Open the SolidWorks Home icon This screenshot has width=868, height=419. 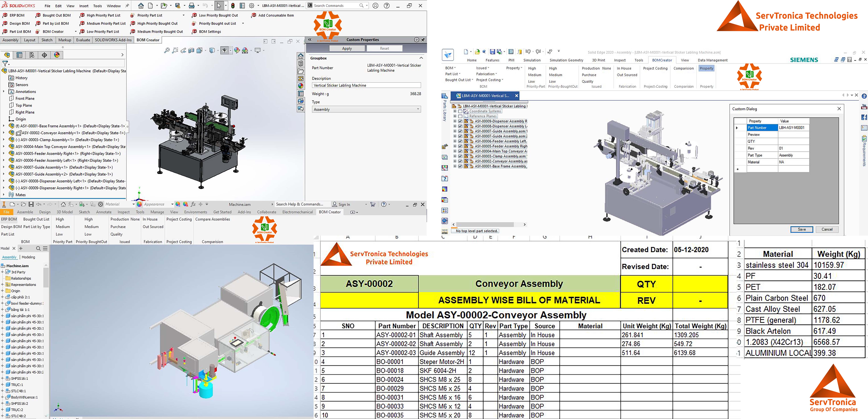point(141,5)
